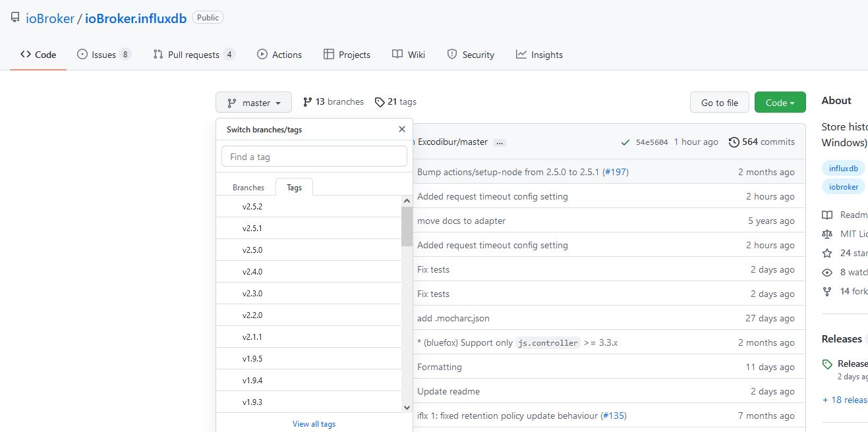Close the Switch branches/tags popup
Image resolution: width=868 pixels, height=432 pixels.
(401, 130)
